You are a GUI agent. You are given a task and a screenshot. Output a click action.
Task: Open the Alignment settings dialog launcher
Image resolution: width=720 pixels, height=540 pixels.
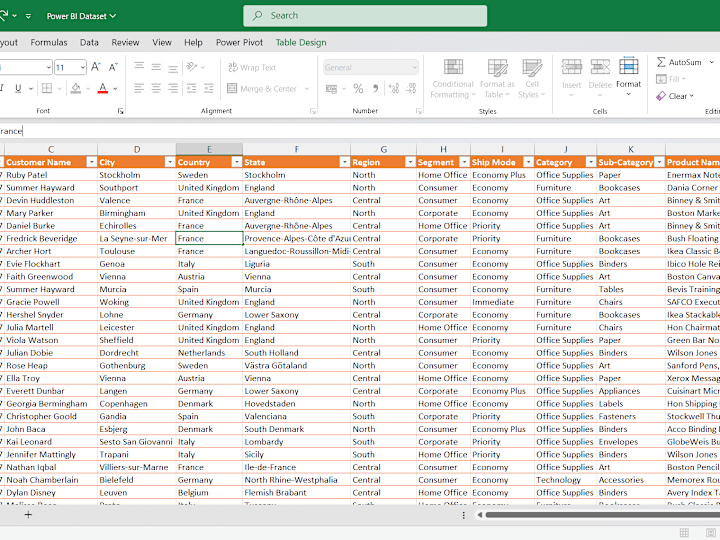pos(313,111)
